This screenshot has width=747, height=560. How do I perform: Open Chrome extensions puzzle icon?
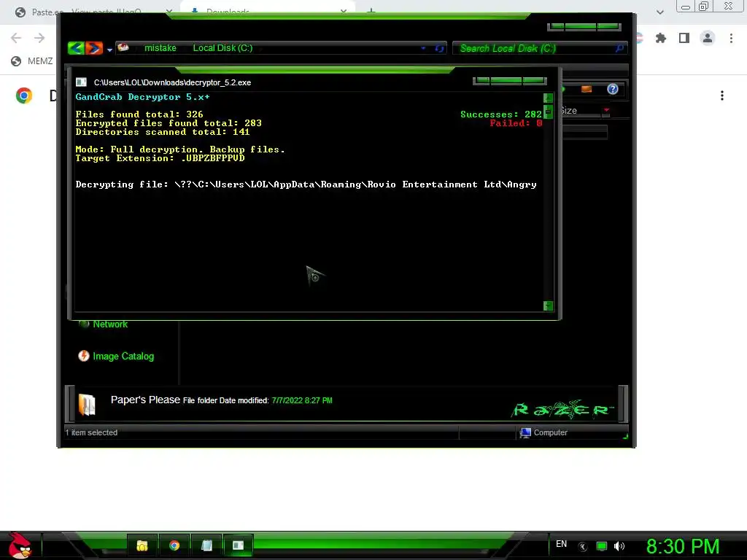(661, 38)
